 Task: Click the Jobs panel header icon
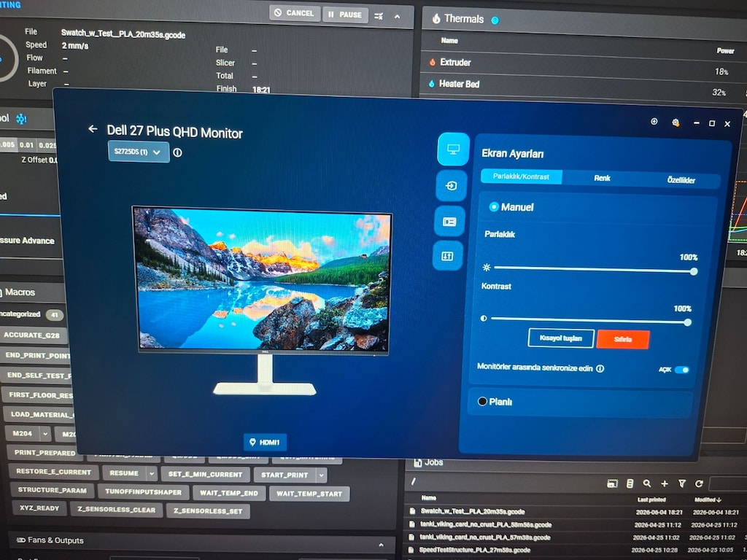(418, 462)
